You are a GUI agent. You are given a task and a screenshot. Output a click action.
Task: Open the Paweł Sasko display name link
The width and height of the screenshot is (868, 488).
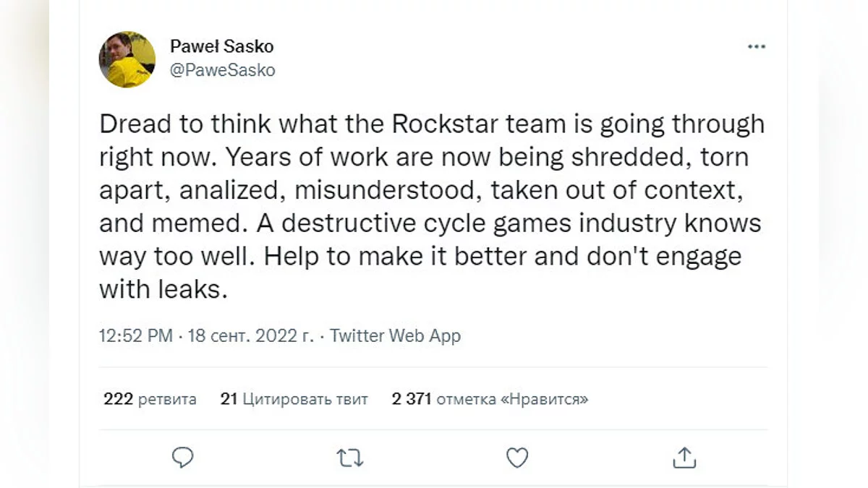(x=221, y=46)
